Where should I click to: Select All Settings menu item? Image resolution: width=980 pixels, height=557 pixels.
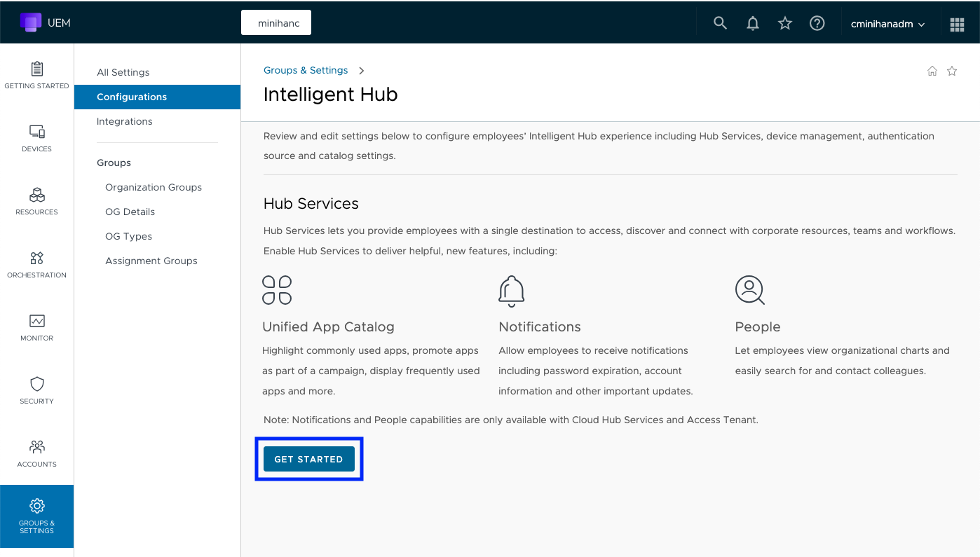[123, 72]
